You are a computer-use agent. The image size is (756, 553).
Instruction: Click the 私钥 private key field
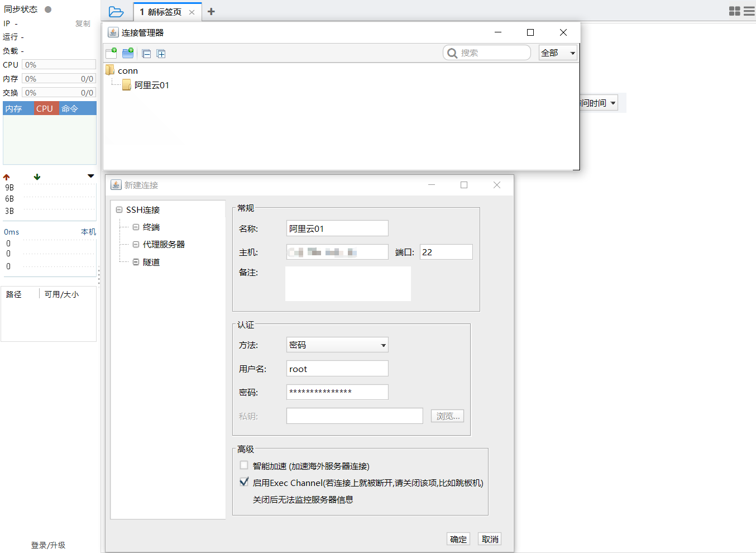pos(355,416)
